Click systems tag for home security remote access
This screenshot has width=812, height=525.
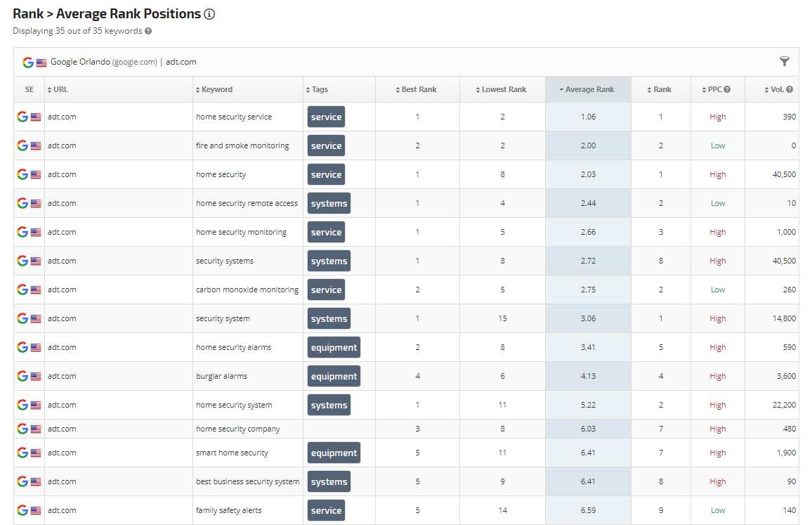tap(329, 203)
